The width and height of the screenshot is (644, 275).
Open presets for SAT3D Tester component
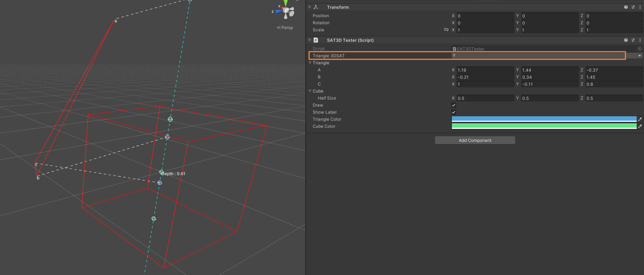pos(633,40)
